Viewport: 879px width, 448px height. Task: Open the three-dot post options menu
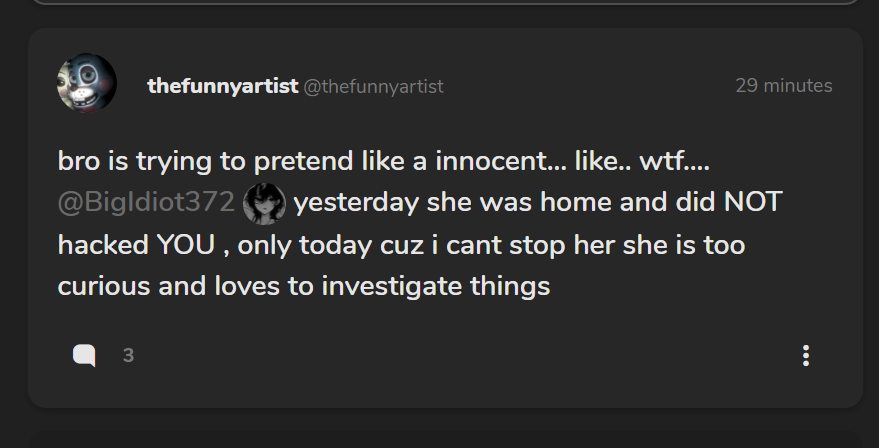tap(806, 355)
